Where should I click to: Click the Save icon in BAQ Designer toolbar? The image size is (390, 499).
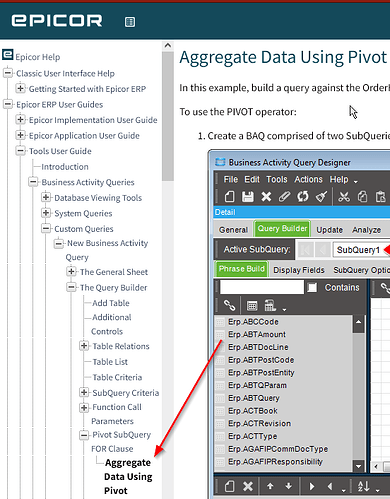point(247,196)
